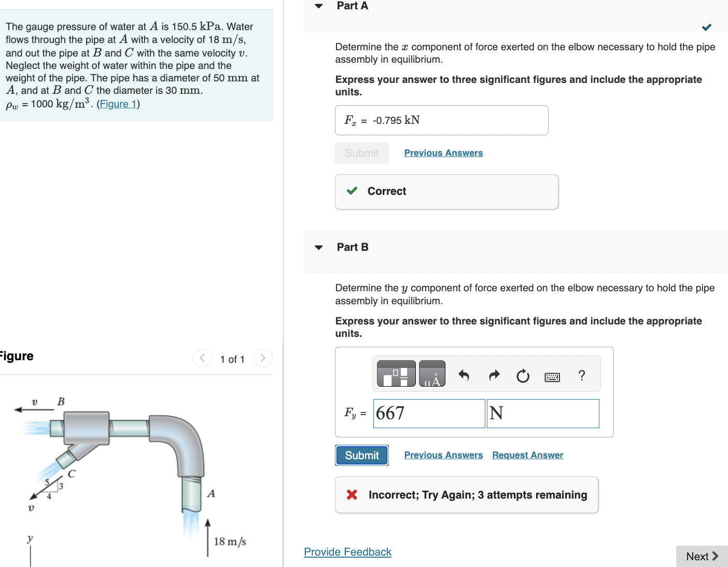Collapse the Part B section
Viewport: 728px width, 567px height.
[318, 247]
